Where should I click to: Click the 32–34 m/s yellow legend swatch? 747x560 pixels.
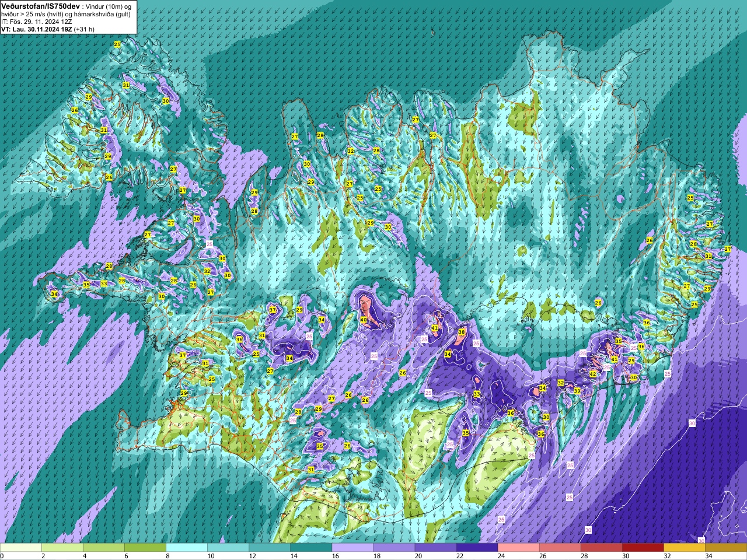click(x=684, y=548)
